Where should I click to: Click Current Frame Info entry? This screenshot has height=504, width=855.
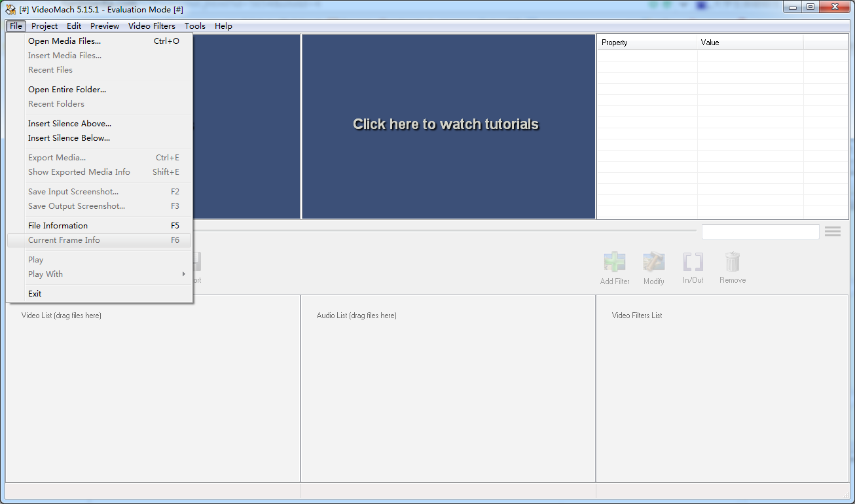tap(100, 240)
